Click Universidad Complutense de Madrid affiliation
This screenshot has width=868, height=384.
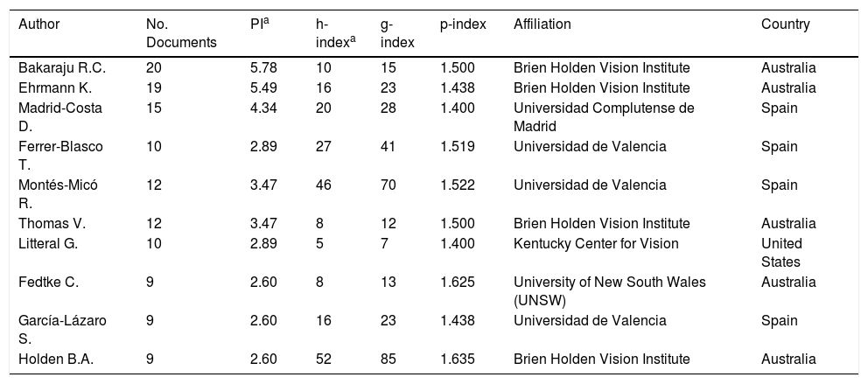coord(603,116)
